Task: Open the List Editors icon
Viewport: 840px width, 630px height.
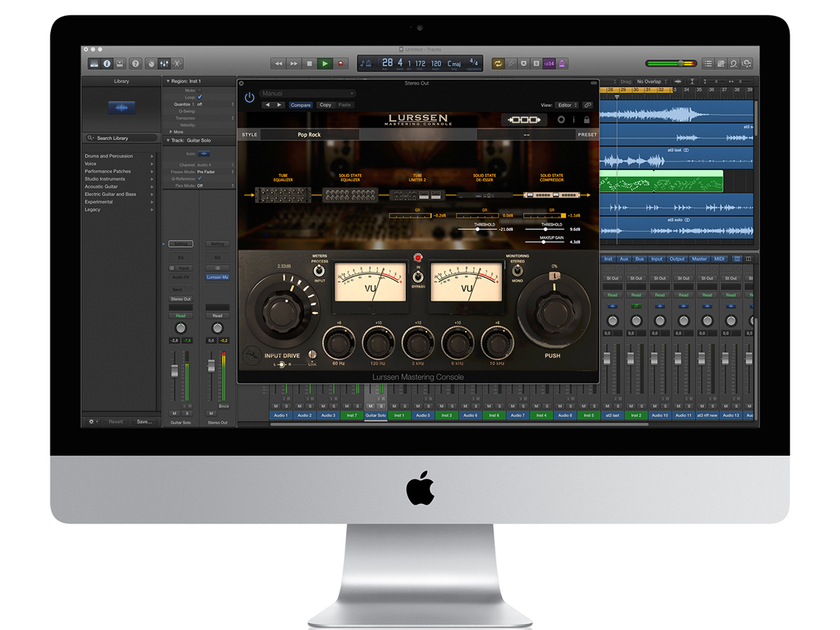Action: pyautogui.click(x=708, y=63)
